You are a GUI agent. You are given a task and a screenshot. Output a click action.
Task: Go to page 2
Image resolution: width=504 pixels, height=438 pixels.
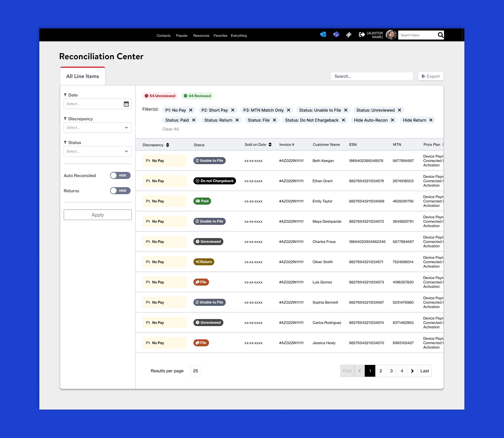pos(381,371)
